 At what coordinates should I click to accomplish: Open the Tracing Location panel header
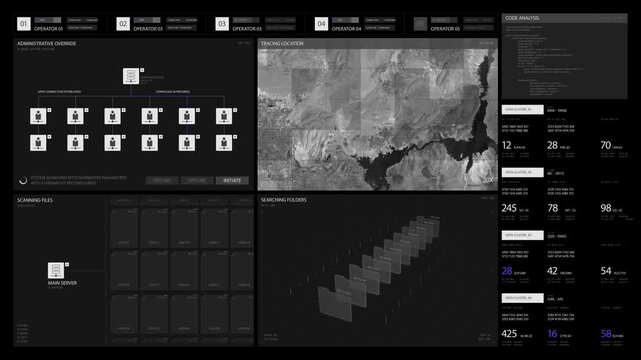pyautogui.click(x=377, y=43)
